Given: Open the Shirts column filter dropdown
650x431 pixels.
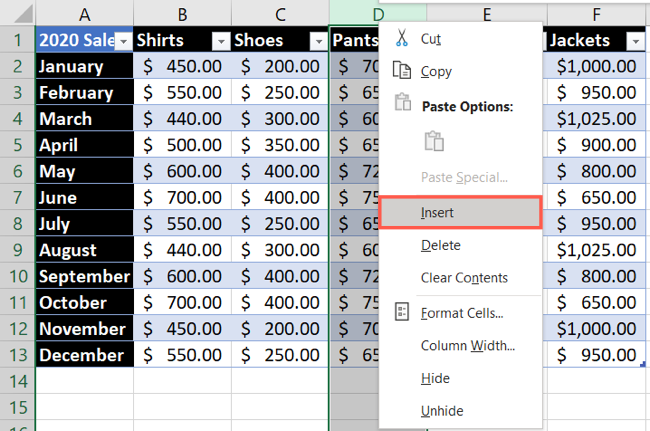Looking at the screenshot, I should tap(220, 41).
